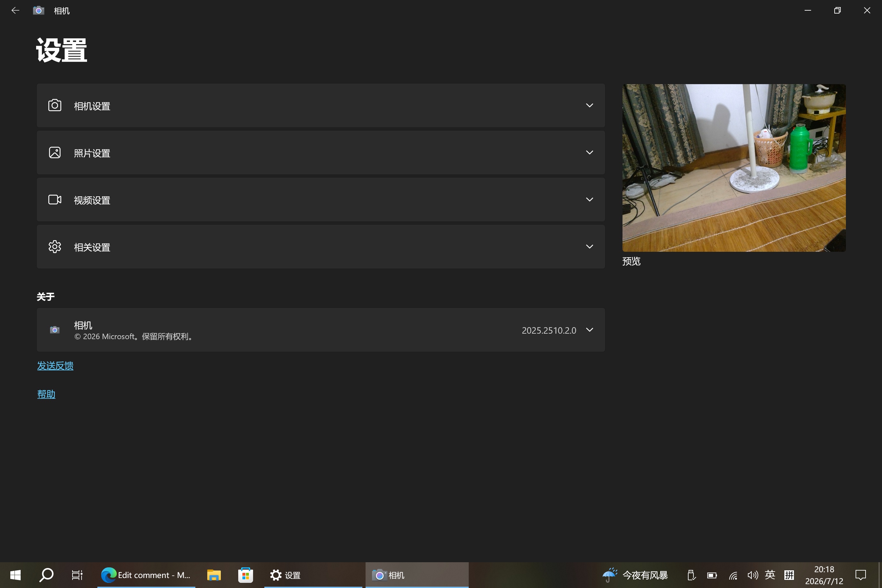Image resolution: width=882 pixels, height=588 pixels.
Task: Expand 相机设置 with its chevron
Action: click(x=590, y=105)
